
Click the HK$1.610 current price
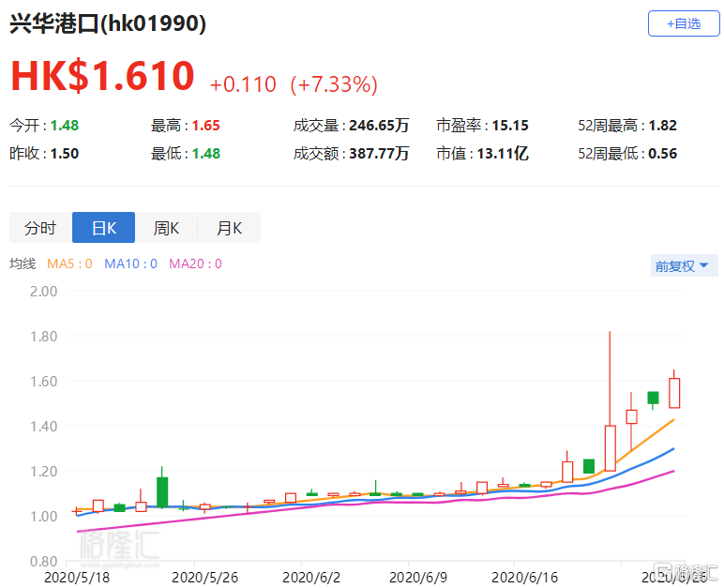(102, 77)
